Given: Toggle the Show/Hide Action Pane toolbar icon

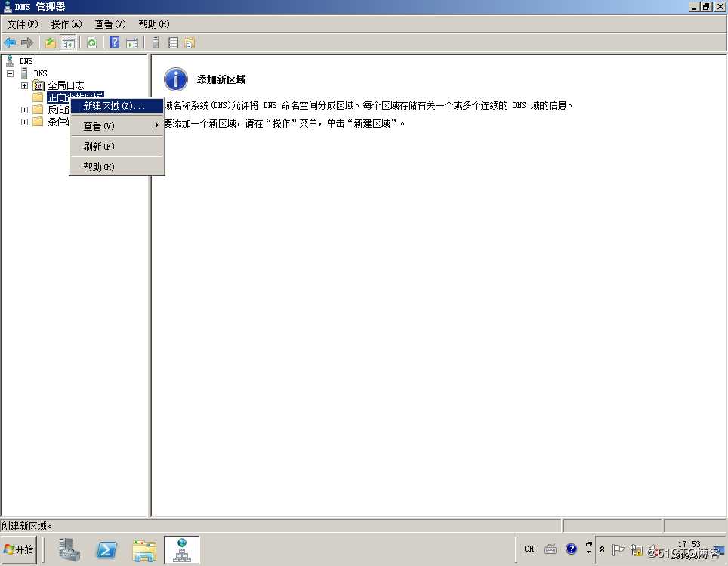Looking at the screenshot, I should tap(132, 43).
